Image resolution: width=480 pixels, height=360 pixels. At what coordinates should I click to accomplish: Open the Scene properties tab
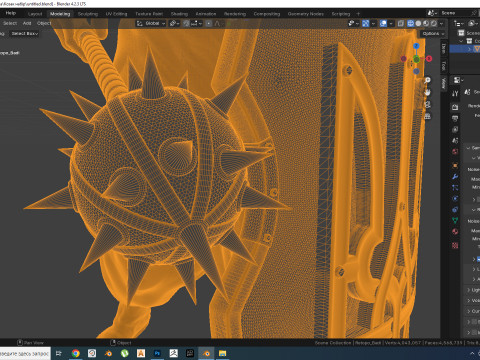click(x=455, y=141)
